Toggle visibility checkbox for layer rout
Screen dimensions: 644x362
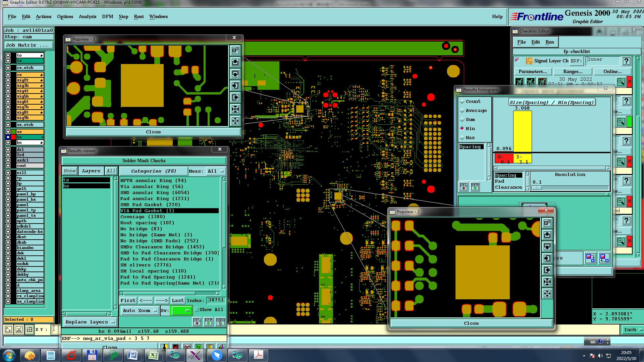pos(8,166)
